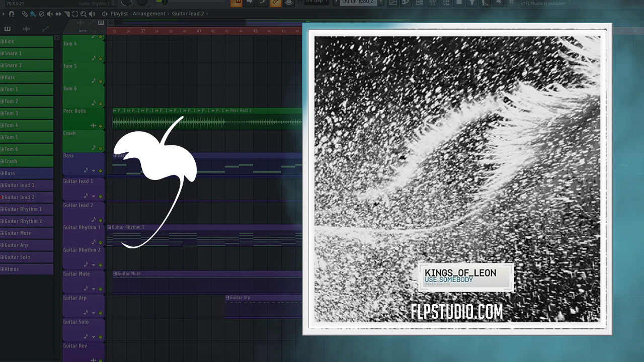This screenshot has width=644, height=362.
Task: Select the Perc Roll 2 audio clip
Action: coord(264,119)
